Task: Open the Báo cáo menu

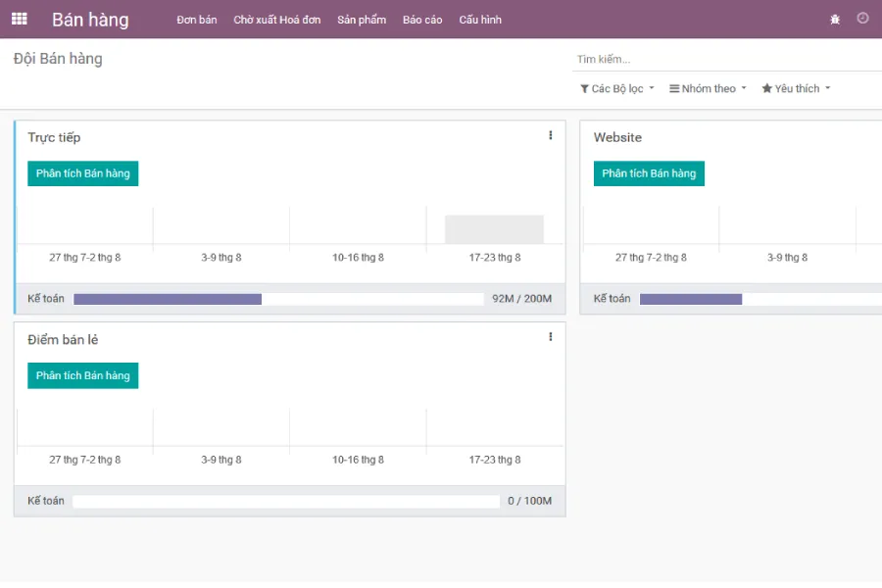Action: 422,20
